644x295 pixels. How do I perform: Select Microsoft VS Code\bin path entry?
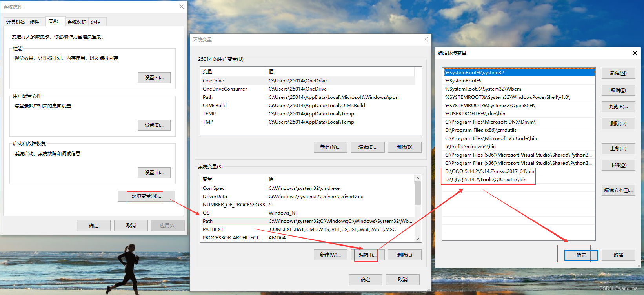(519, 138)
